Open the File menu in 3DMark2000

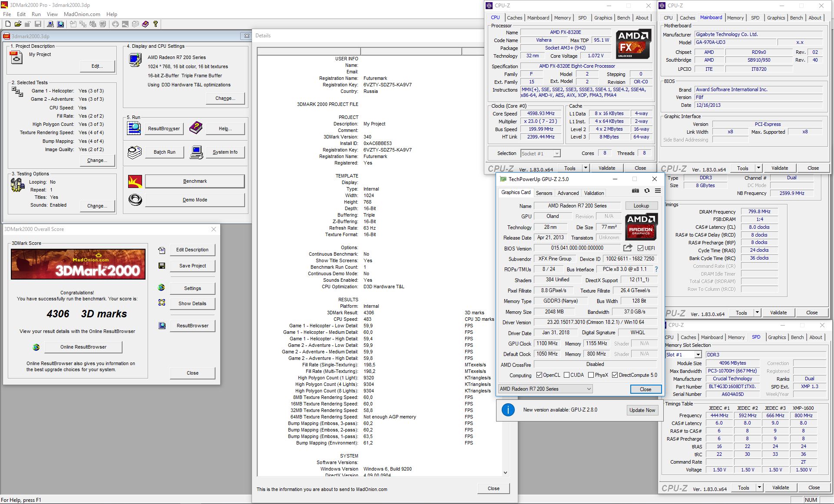(x=7, y=14)
